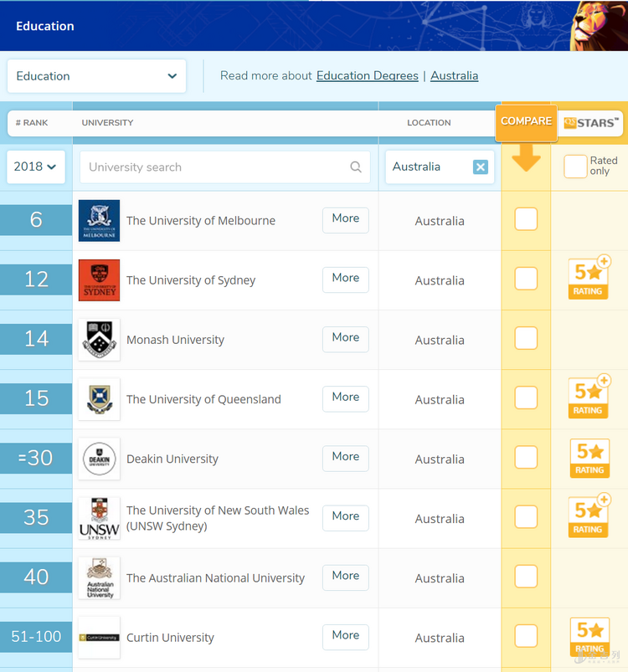Open The University of Sydney name link
Screen dimensions: 628x672
191,280
